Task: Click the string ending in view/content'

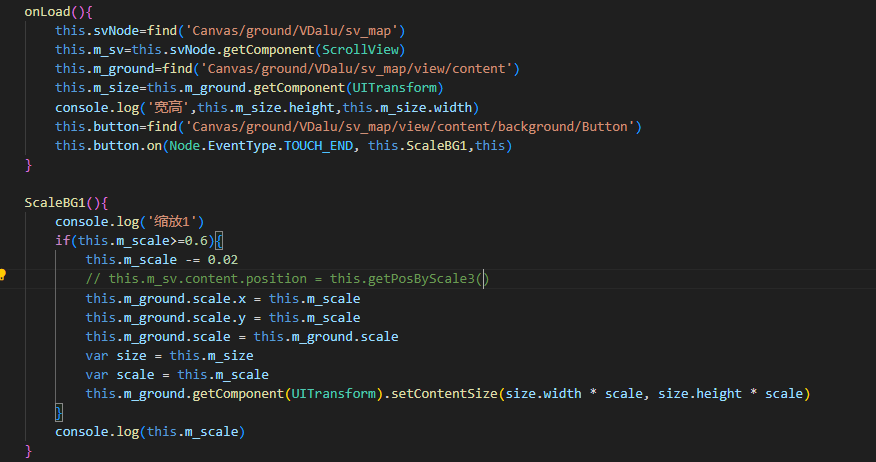Action: point(358,68)
